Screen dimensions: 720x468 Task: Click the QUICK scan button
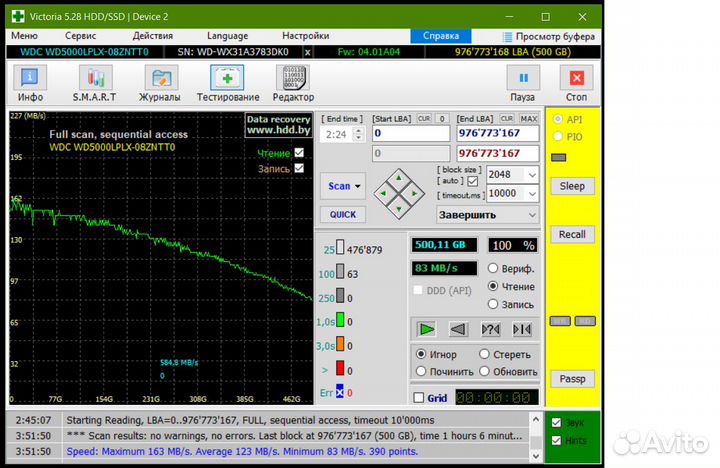343,214
